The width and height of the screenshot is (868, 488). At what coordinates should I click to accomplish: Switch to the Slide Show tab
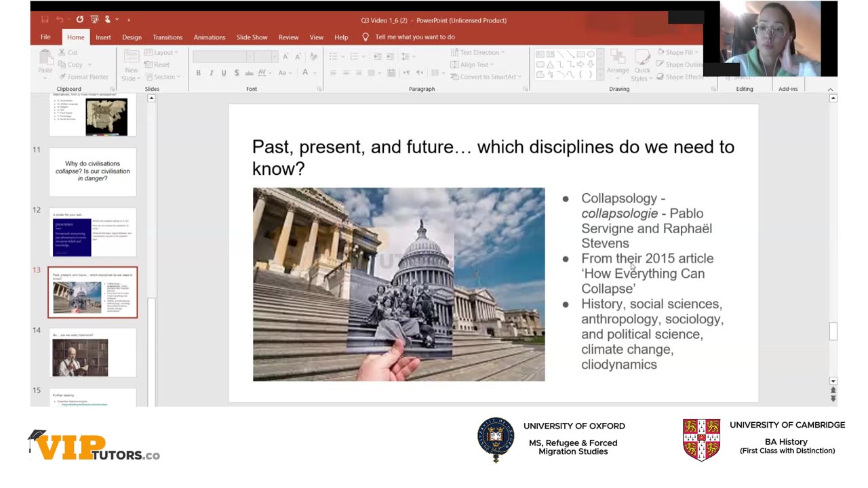click(x=252, y=37)
